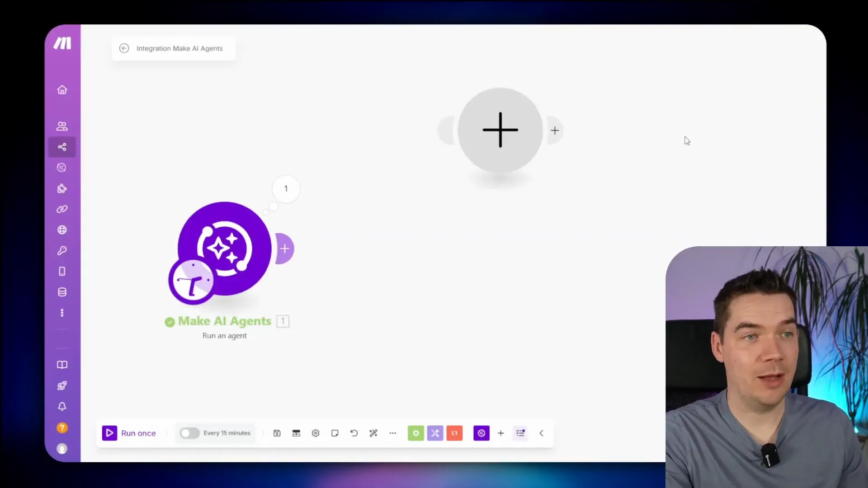
Task: Click Auto-align magic wand icon
Action: (373, 433)
